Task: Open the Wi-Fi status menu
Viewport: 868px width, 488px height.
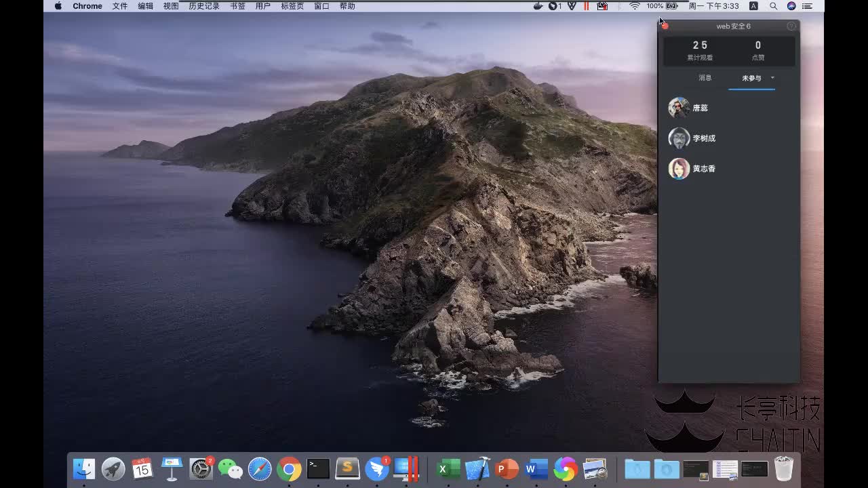Action: click(x=635, y=6)
